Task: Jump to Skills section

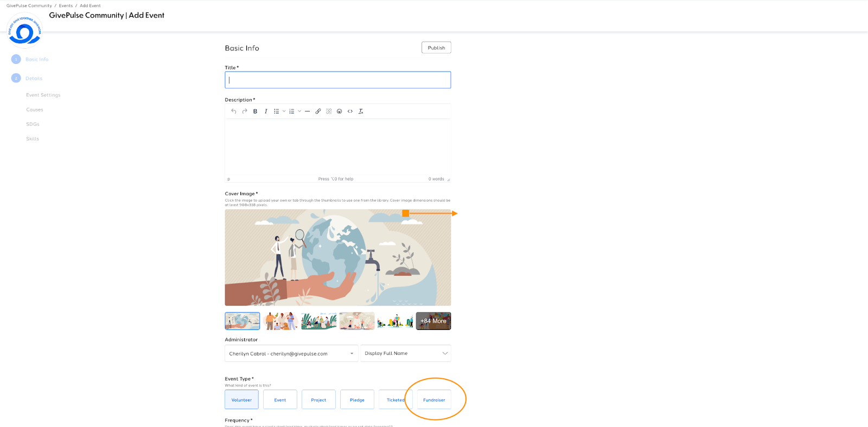Action: pos(33,139)
